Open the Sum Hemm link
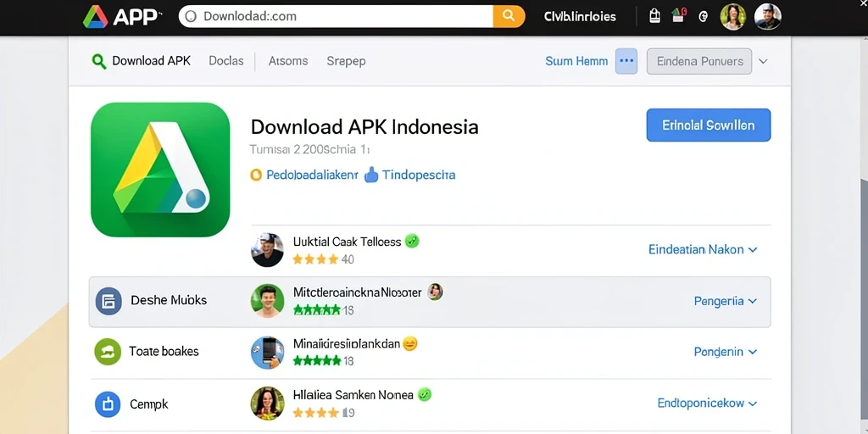 [x=576, y=61]
